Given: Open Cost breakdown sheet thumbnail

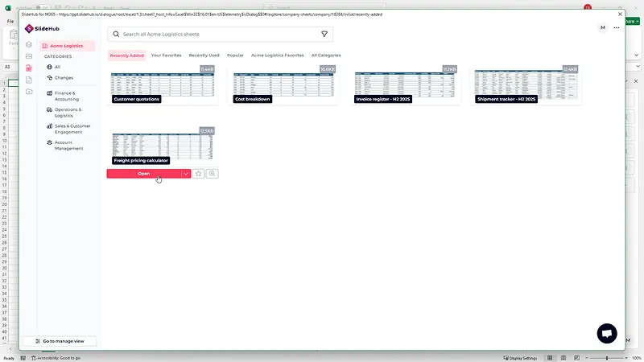Looking at the screenshot, I should pyautogui.click(x=283, y=84).
